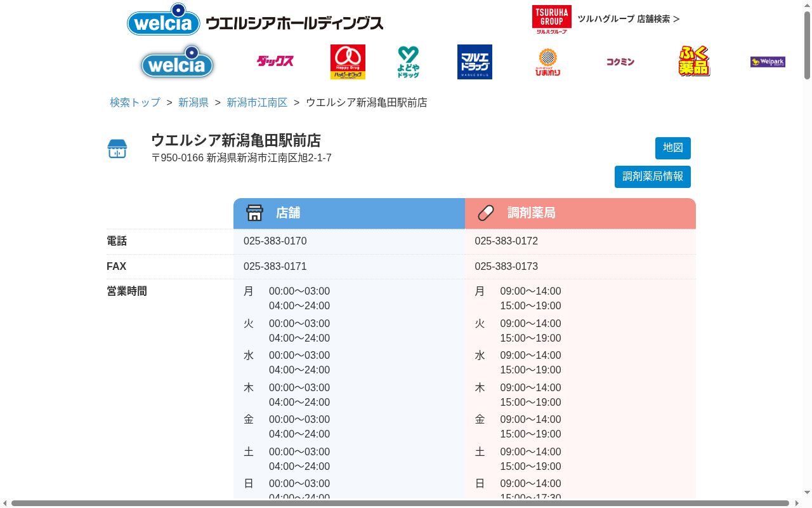812x508 pixels.
Task: Click the scroll down arrow of vertical scrollbar
Action: [x=807, y=494]
